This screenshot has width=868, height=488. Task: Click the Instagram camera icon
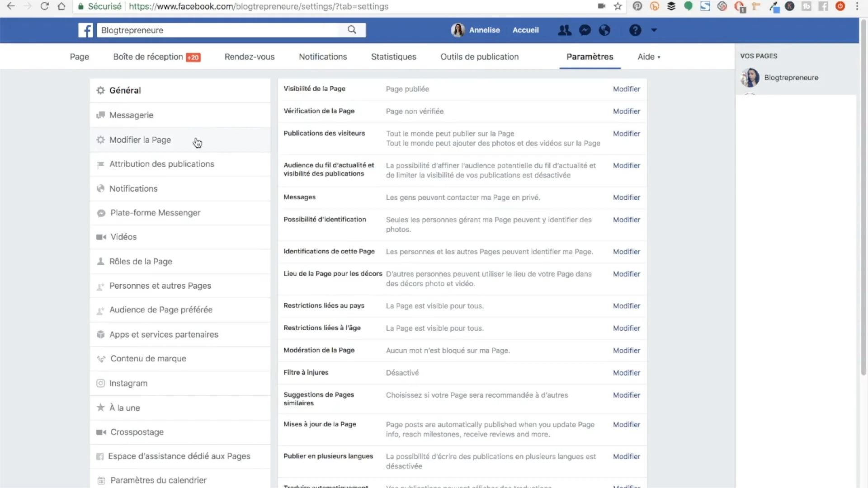click(100, 383)
